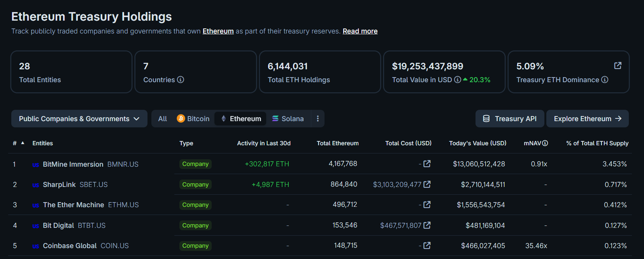Sort by rank using the # column arrow
The height and width of the screenshot is (259, 644).
23,143
